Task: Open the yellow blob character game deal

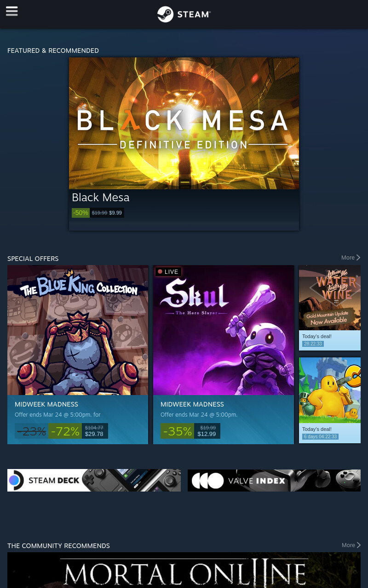Action: [x=330, y=390]
